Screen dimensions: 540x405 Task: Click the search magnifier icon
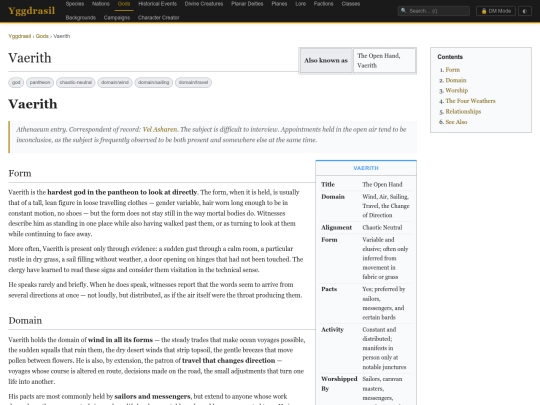pos(404,11)
